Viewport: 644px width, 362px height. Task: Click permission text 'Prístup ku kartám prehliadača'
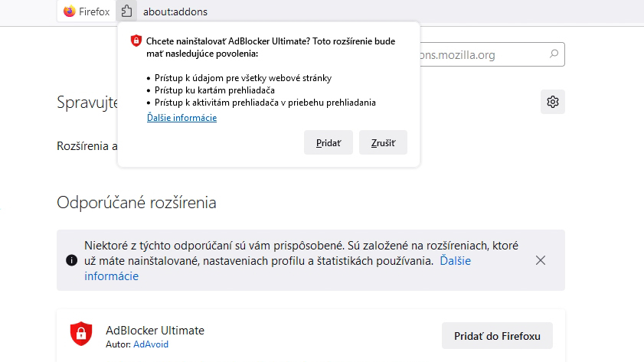(x=215, y=90)
